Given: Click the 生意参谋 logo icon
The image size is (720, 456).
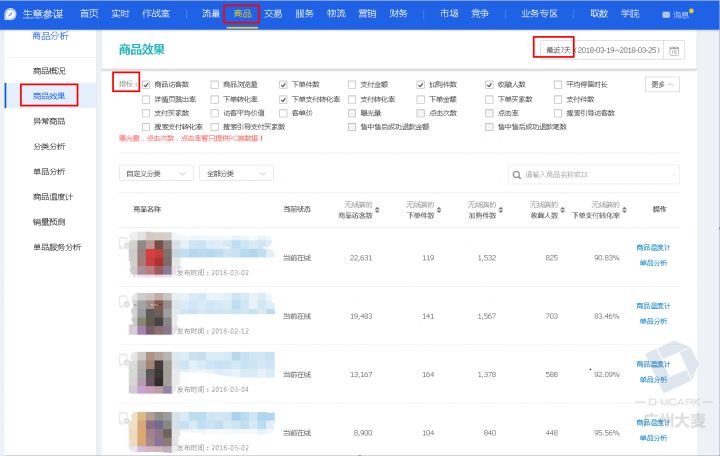Looking at the screenshot, I should coord(11,14).
